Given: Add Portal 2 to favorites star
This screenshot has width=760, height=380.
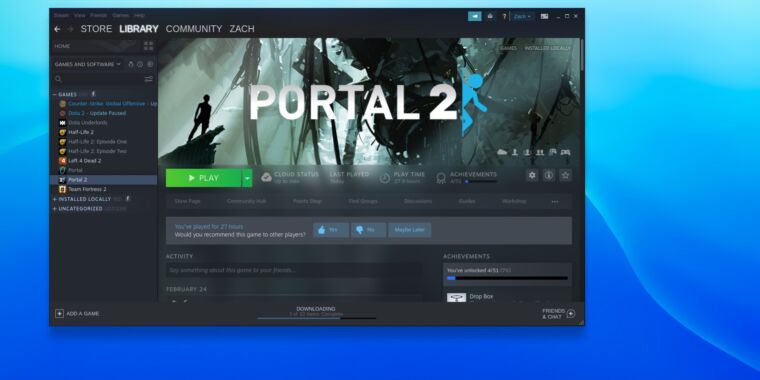Looking at the screenshot, I should coord(565,175).
